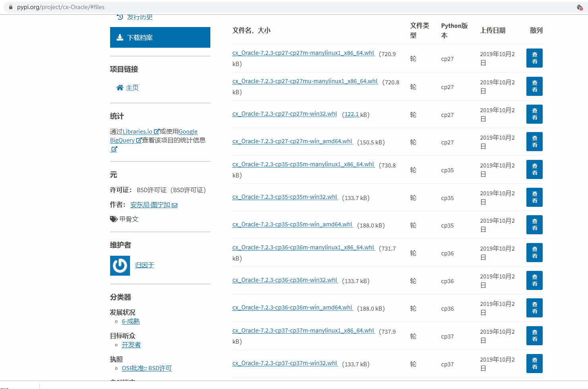Click the home icon beside 主页 link
Screen dimensions: 588x389
pyautogui.click(x=120, y=87)
